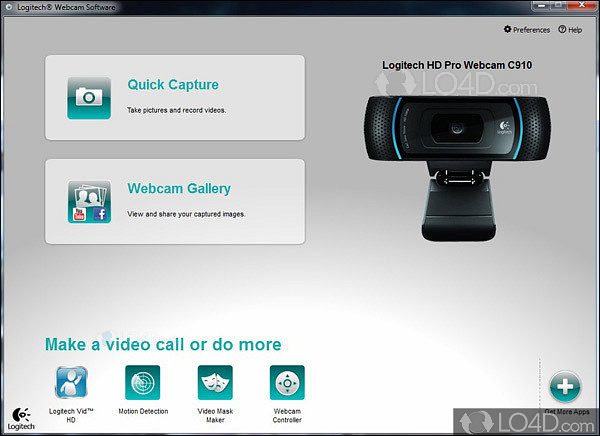This screenshot has height=436, width=600.
Task: Click the Quick Capture camera icon
Action: point(89,97)
